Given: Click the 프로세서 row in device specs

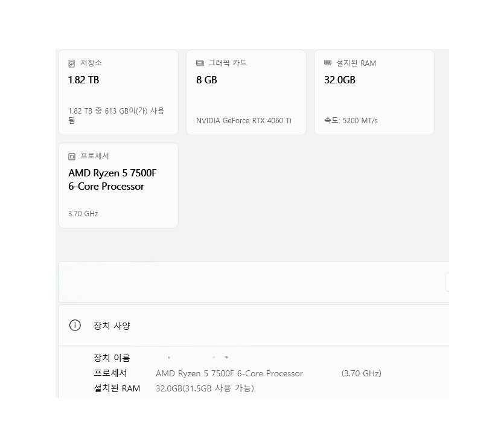Looking at the screenshot, I should pos(110,373).
